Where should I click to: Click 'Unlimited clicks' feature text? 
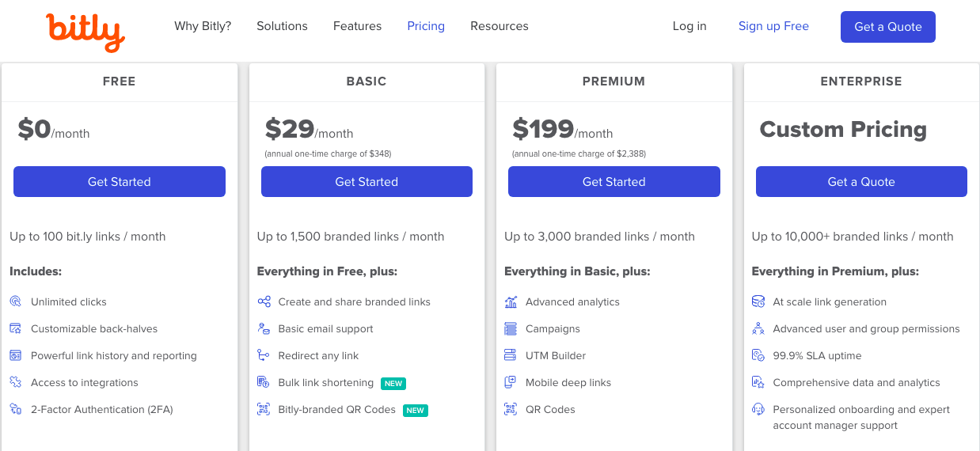69,301
